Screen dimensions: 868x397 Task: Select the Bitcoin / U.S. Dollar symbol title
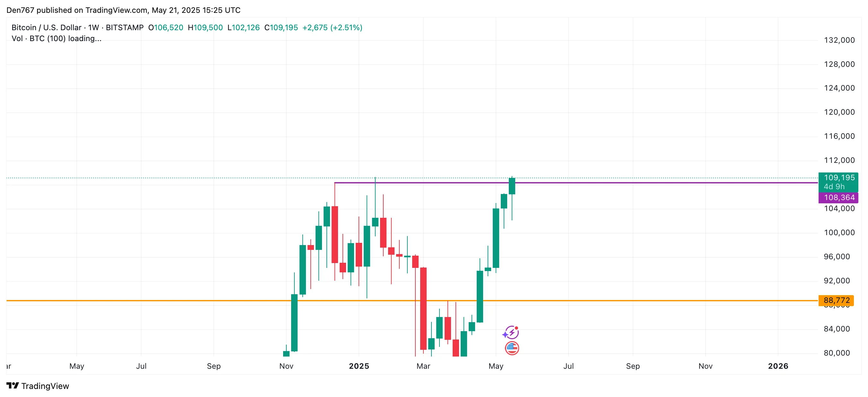click(x=46, y=28)
